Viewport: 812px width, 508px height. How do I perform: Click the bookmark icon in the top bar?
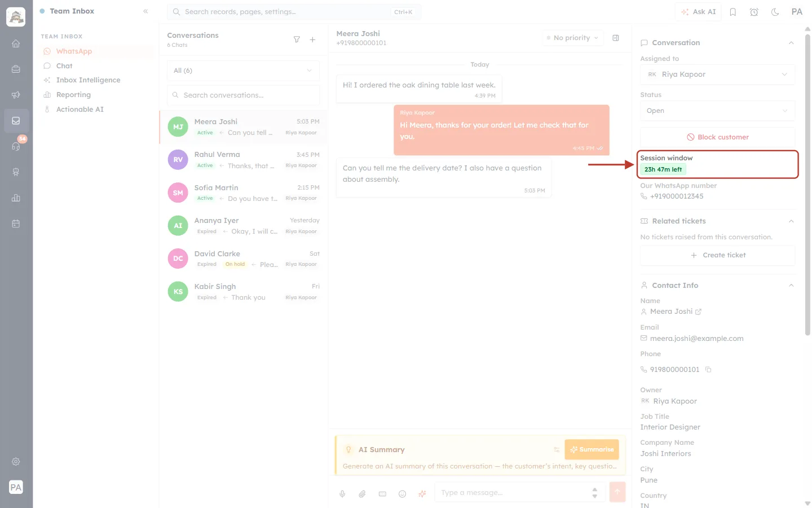[733, 12]
